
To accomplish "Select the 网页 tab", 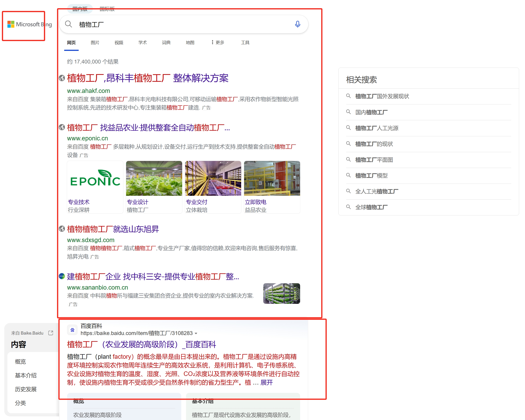I will pos(71,42).
